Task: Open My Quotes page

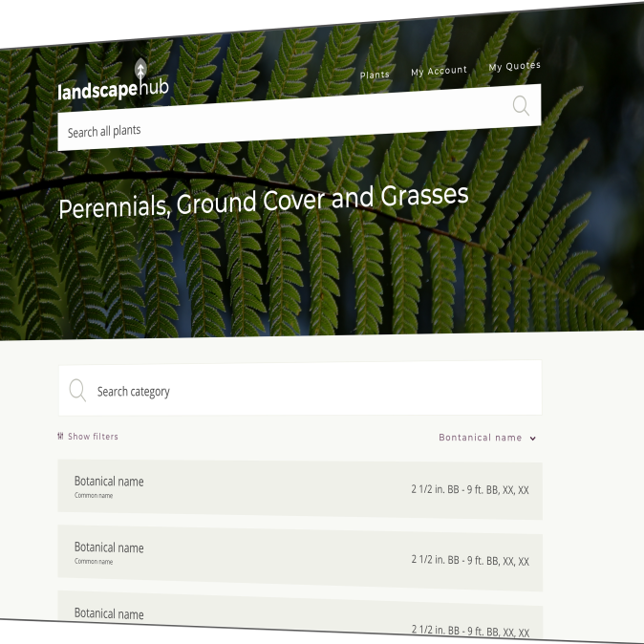Action: 514,66
